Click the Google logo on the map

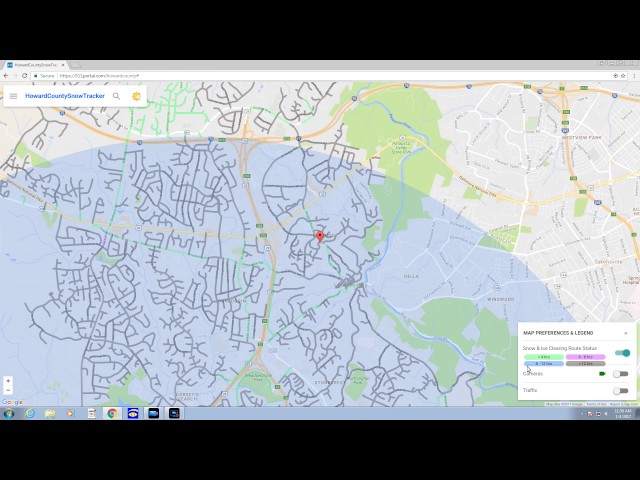(x=12, y=402)
